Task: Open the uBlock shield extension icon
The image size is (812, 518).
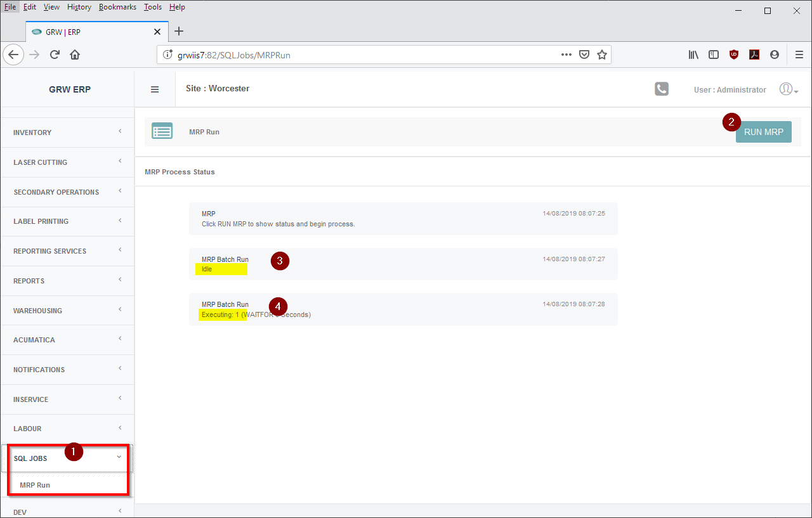Action: point(734,55)
